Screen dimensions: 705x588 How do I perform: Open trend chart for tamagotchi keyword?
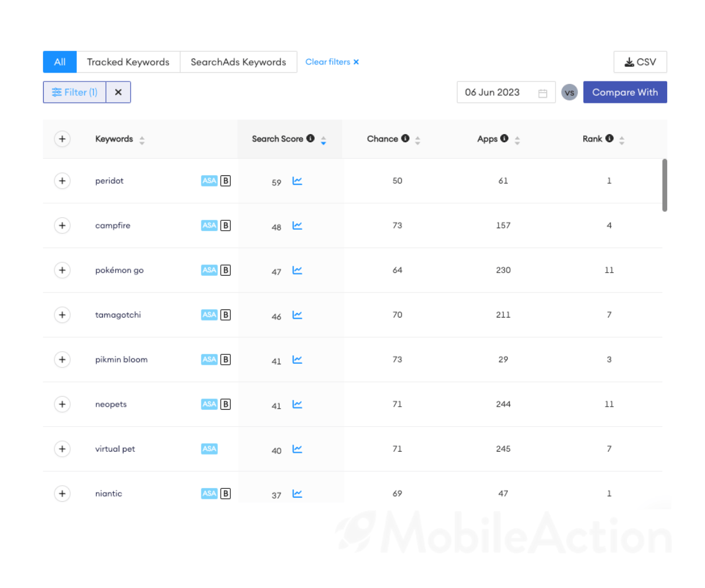pos(297,315)
